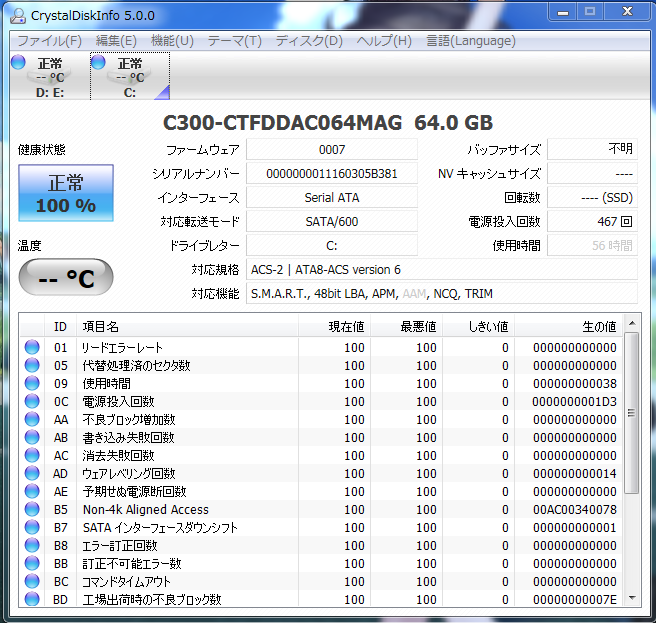The width and height of the screenshot is (656, 623).
Task: Click the NV キャッシュサイズ field showing ----
Action: pos(592,173)
